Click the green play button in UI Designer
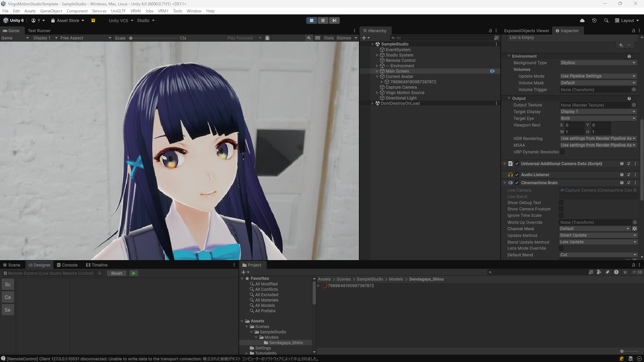This screenshot has width=644, height=362. click(134, 273)
